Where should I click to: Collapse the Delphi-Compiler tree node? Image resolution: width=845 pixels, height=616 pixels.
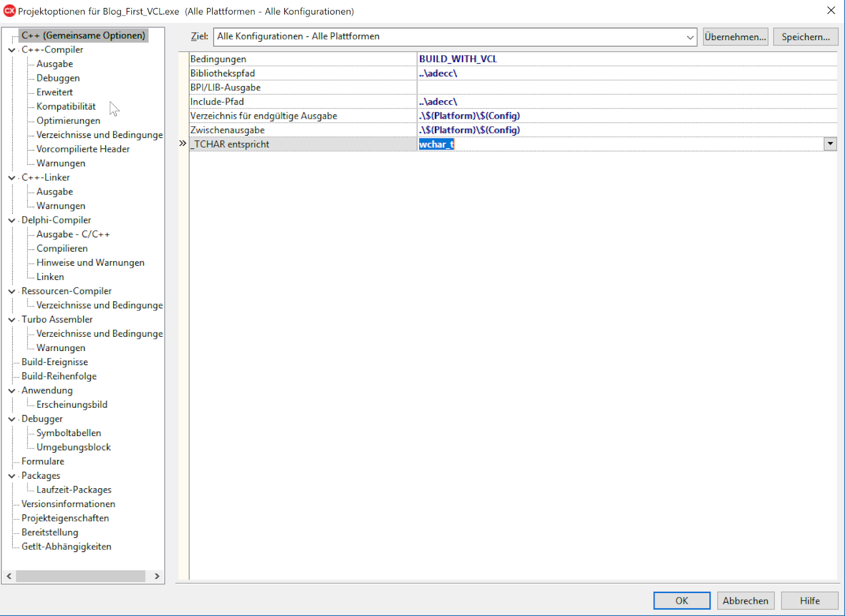(12, 220)
